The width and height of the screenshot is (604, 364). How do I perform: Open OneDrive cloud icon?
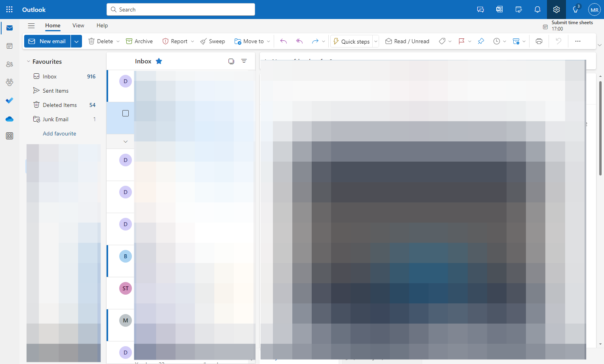[10, 119]
